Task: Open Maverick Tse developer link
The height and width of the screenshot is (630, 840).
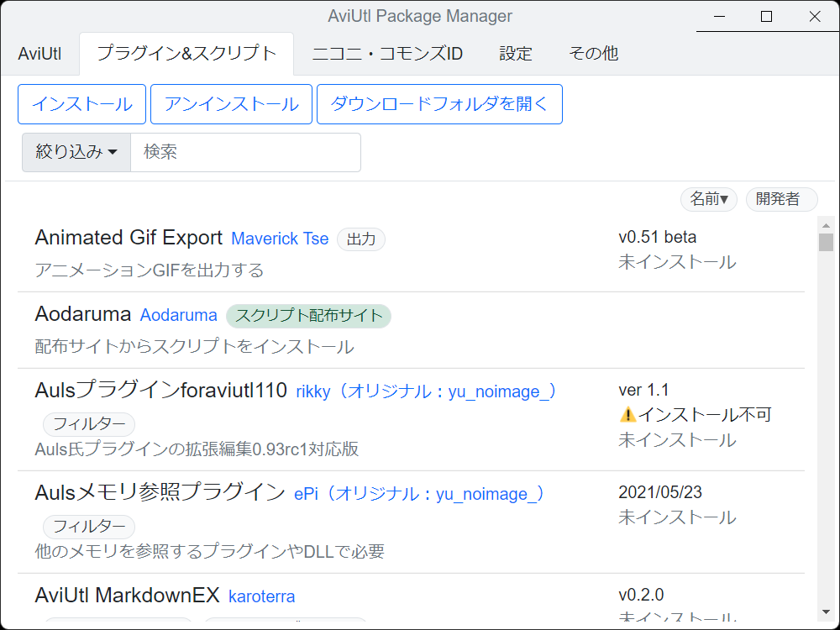Action: pos(280,239)
